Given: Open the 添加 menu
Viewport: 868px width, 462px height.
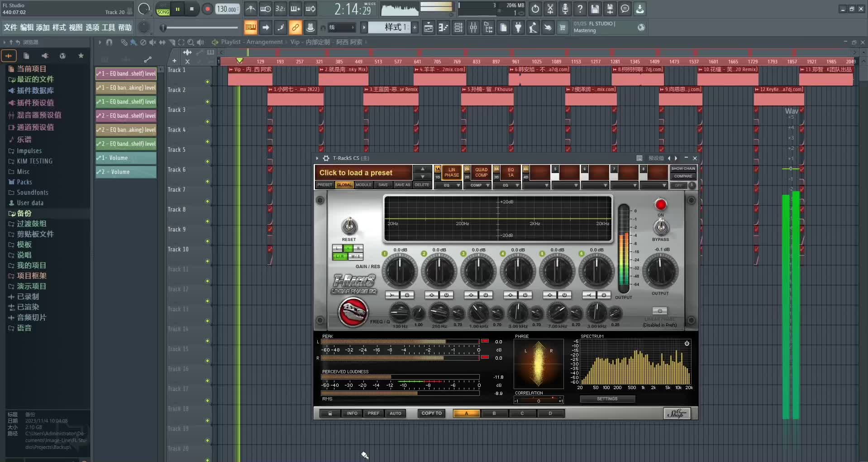Looking at the screenshot, I should pos(43,28).
